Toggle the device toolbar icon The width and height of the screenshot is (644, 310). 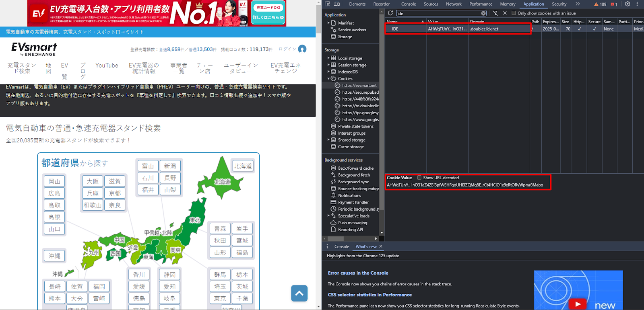[337, 4]
